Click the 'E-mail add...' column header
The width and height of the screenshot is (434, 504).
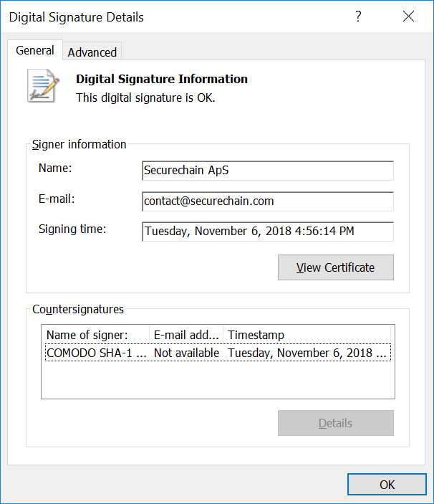click(x=186, y=335)
